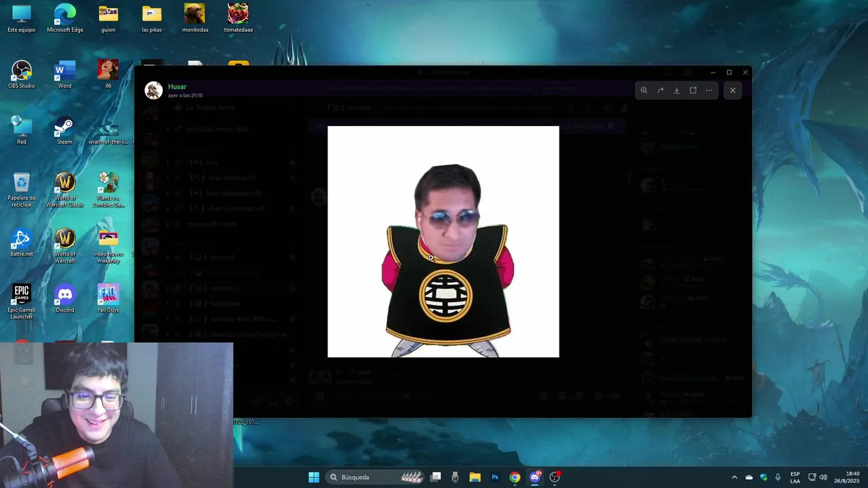Select World of Warcraft (non-Classic) shortcut
868x488 pixels.
pos(65,247)
